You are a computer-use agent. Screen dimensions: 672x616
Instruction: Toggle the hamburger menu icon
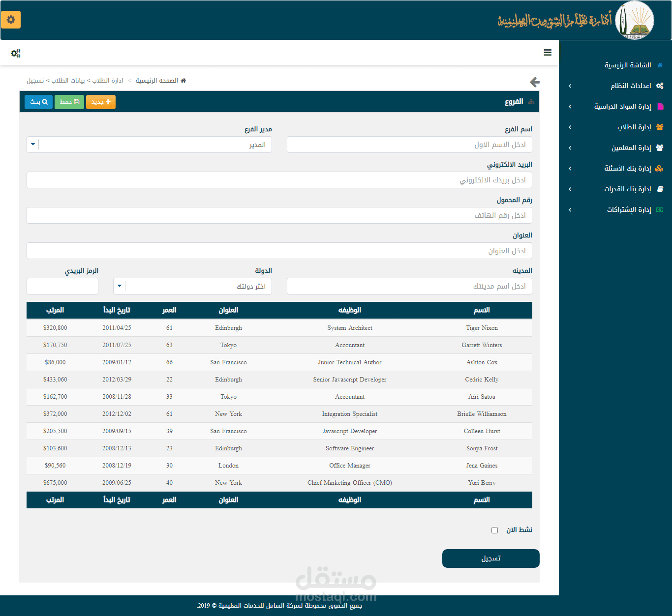pyautogui.click(x=548, y=53)
